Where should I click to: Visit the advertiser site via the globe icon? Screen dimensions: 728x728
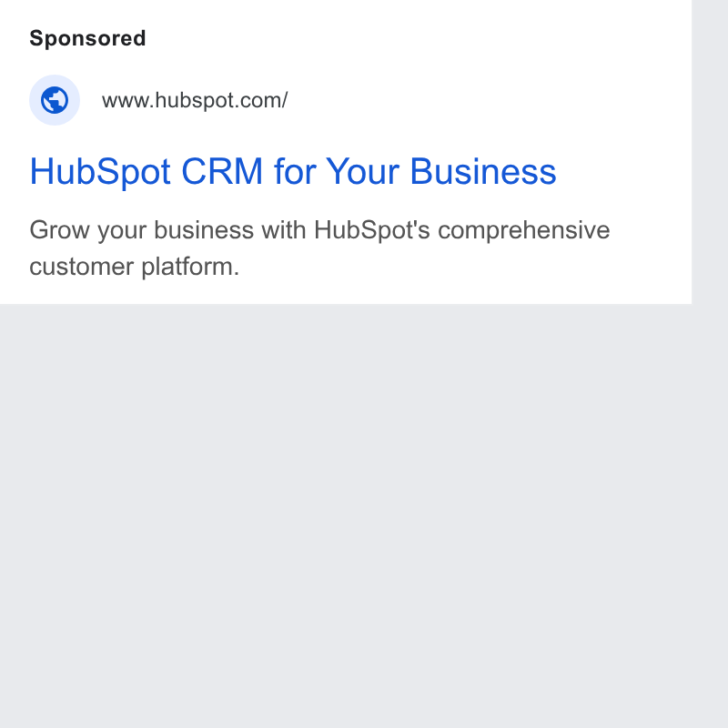55,100
